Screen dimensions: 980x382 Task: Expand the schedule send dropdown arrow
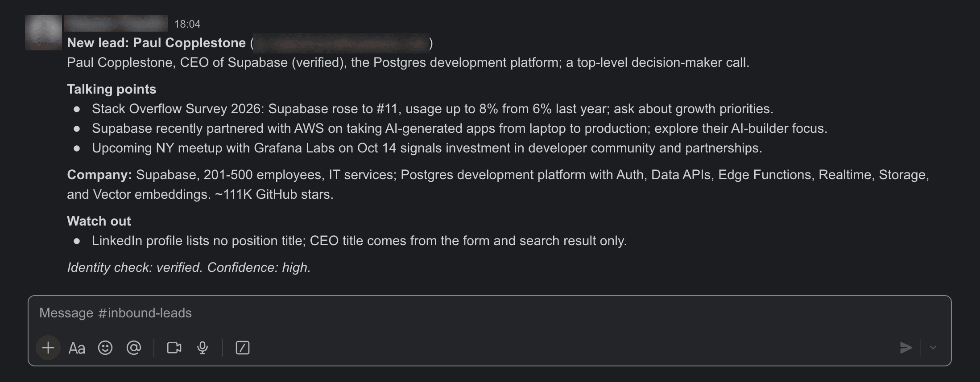933,348
